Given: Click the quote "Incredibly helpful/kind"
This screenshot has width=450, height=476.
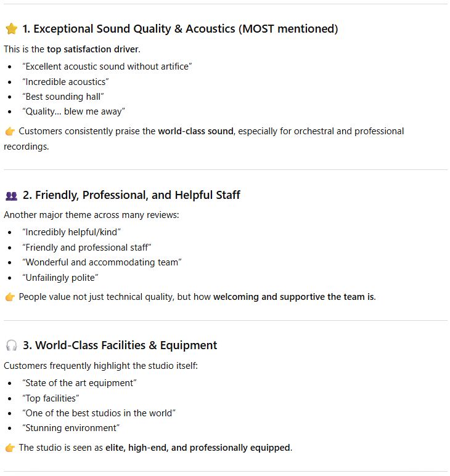Looking at the screenshot, I should (x=72, y=232).
